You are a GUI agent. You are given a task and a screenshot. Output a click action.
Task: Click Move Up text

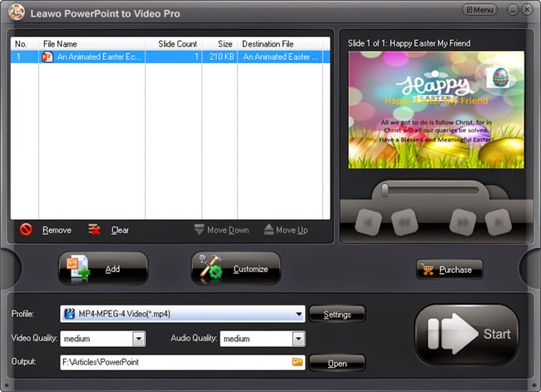(292, 230)
